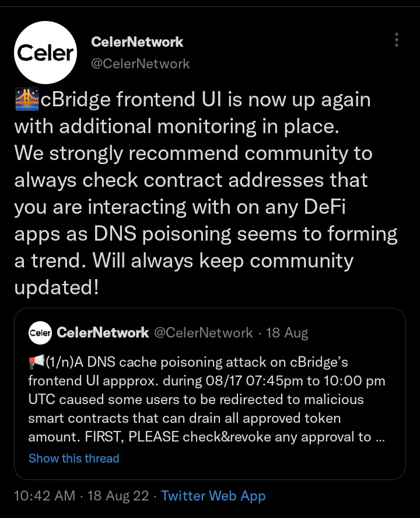Click the CelerNetwork circular profile avatar
The width and height of the screenshot is (420, 518).
46,52
